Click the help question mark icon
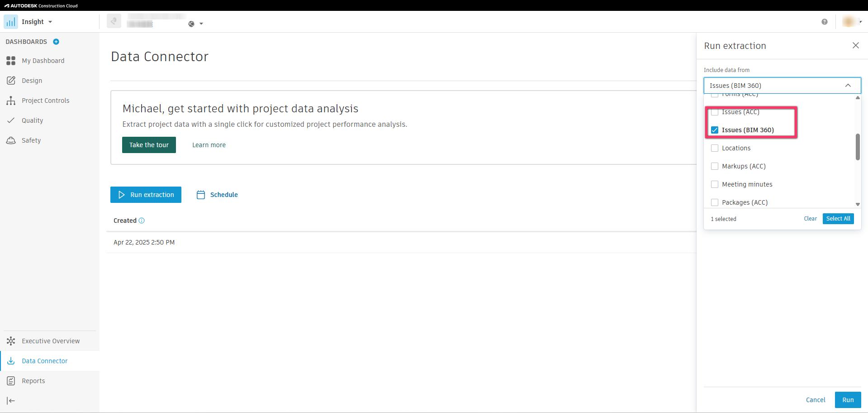868x413 pixels. pos(824,21)
